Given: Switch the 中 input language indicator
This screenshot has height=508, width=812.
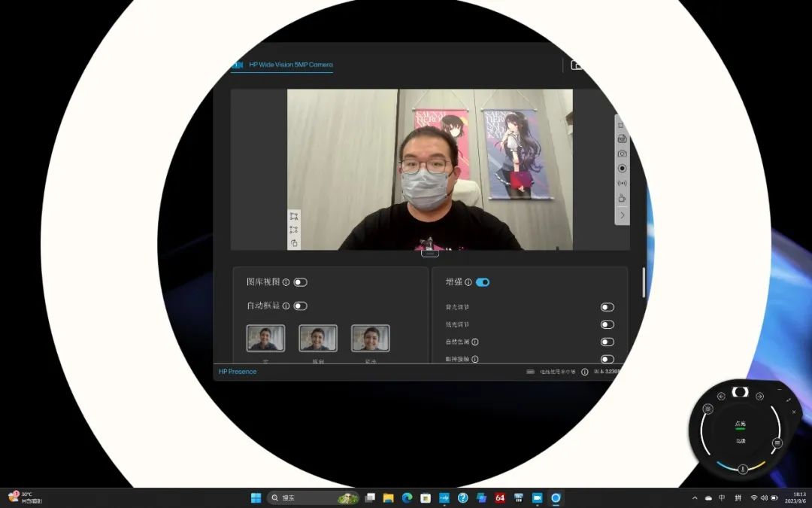Looking at the screenshot, I should [722, 498].
